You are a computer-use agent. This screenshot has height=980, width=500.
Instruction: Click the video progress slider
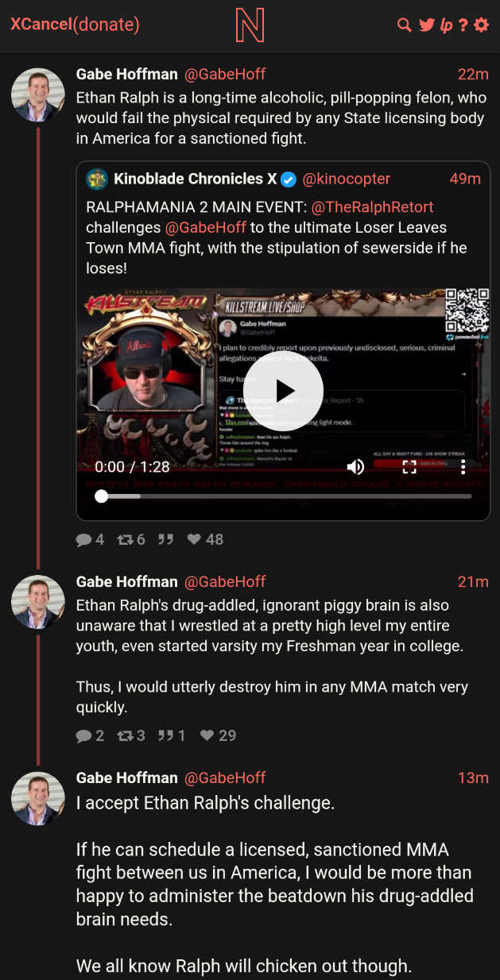pyautogui.click(x=284, y=496)
